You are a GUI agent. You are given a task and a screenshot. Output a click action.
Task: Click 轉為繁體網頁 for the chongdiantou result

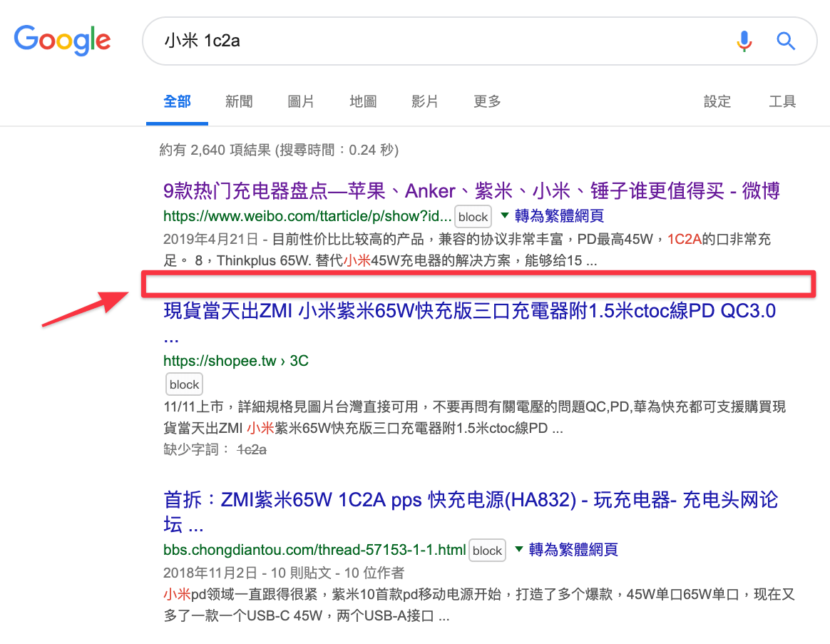coord(573,550)
